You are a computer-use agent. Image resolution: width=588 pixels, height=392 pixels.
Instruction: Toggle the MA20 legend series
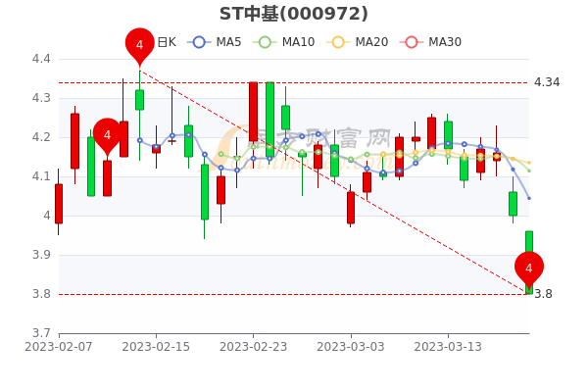tap(357, 42)
